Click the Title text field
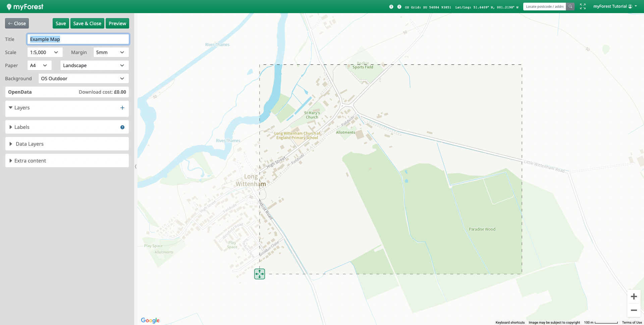The width and height of the screenshot is (644, 325). coord(78,39)
